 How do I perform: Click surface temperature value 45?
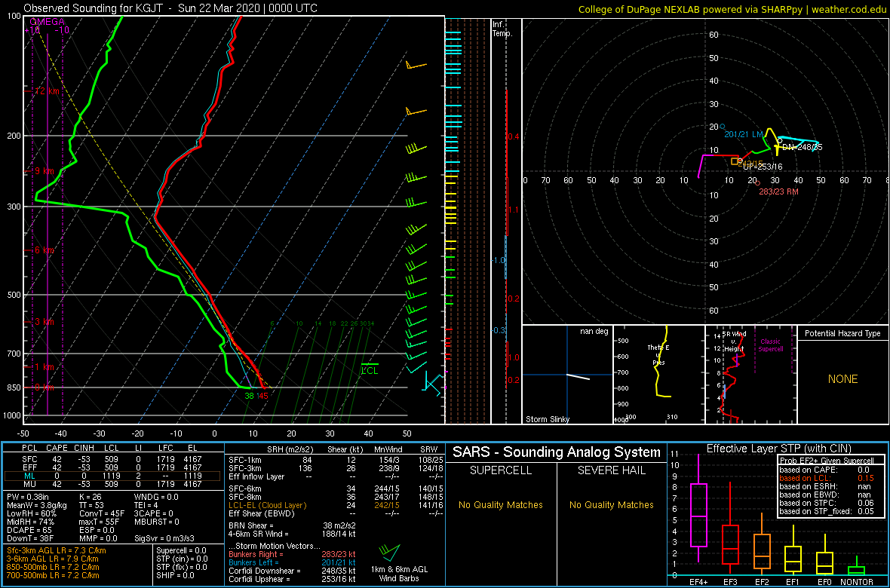(262, 396)
